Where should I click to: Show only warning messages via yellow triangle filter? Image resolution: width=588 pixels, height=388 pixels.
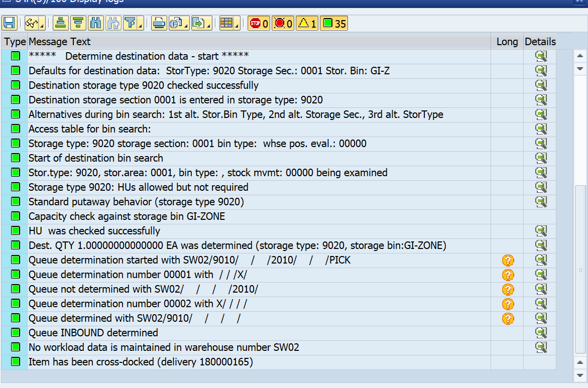pyautogui.click(x=307, y=23)
